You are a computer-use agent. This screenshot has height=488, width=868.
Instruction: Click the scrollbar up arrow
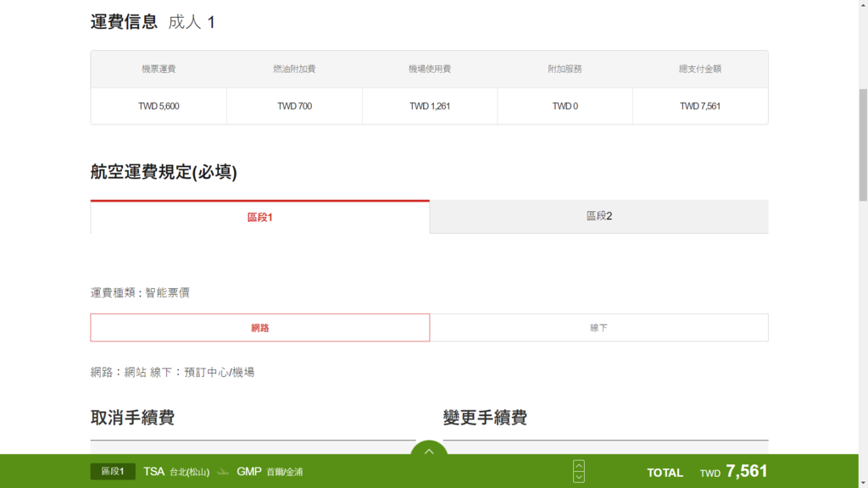pos(863,4)
